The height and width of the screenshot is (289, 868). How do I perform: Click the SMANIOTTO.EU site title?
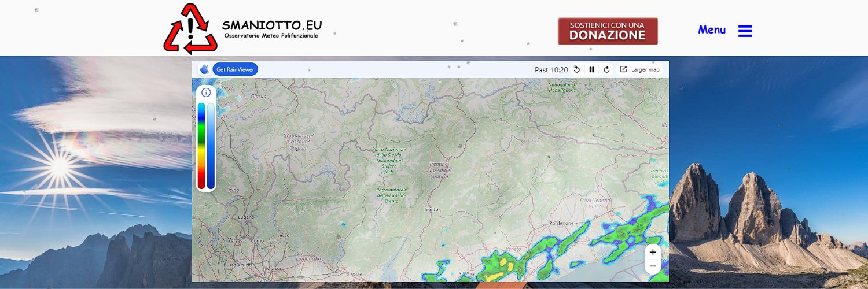pos(272,25)
